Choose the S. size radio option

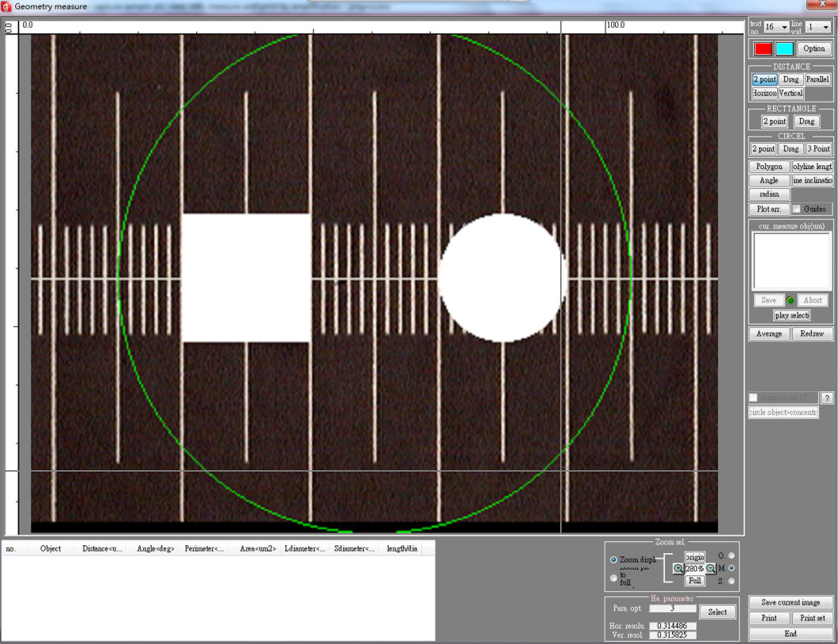pos(731,582)
